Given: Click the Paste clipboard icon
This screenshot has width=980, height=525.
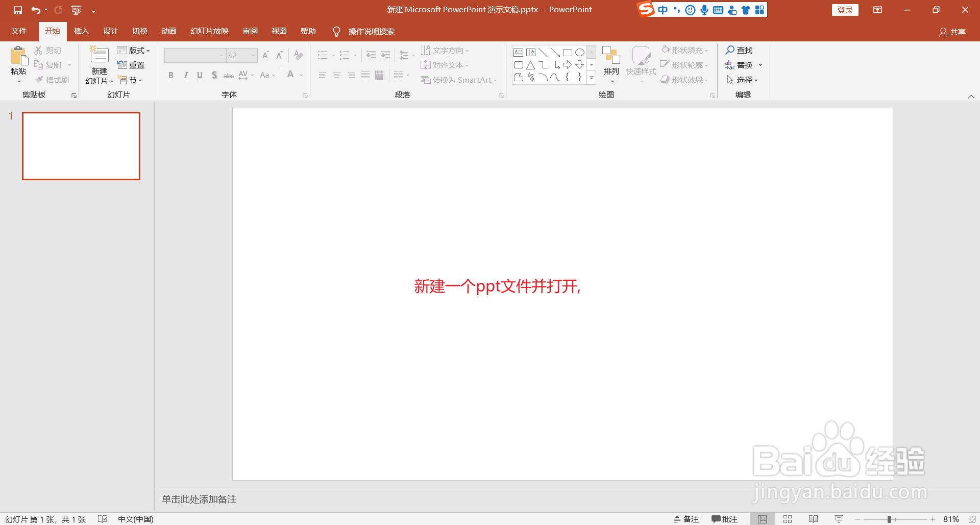Looking at the screenshot, I should [x=19, y=55].
